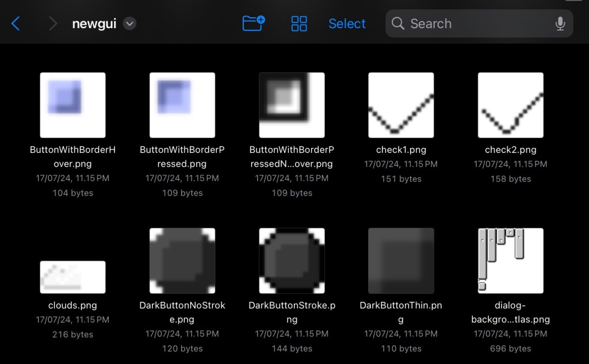Open the check1.png image
The width and height of the screenshot is (589, 364).
tap(401, 105)
